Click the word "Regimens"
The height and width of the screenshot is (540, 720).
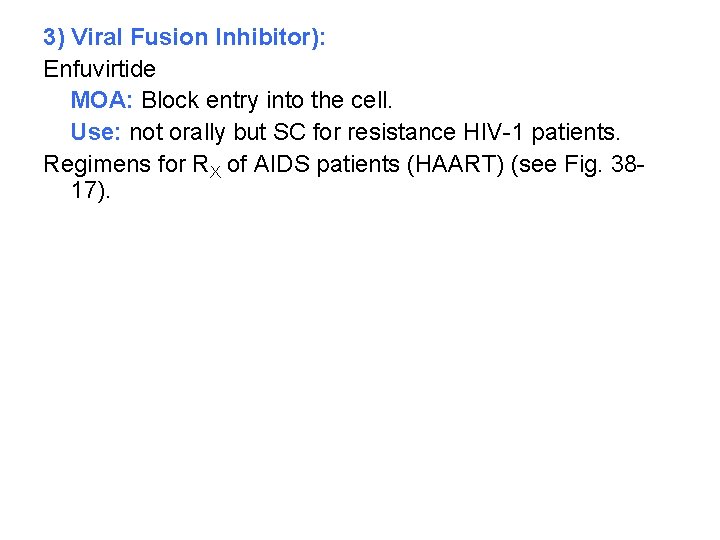[x=93, y=162]
